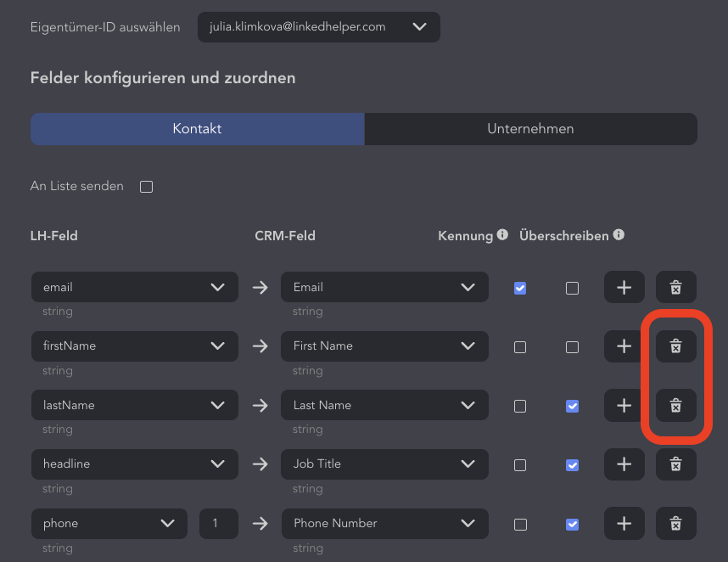Disable Überschreiben for the headline row

tap(572, 465)
